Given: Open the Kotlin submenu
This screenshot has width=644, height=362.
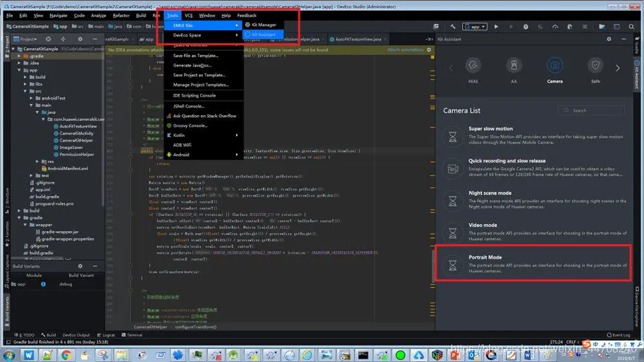Looking at the screenshot, I should [x=203, y=135].
